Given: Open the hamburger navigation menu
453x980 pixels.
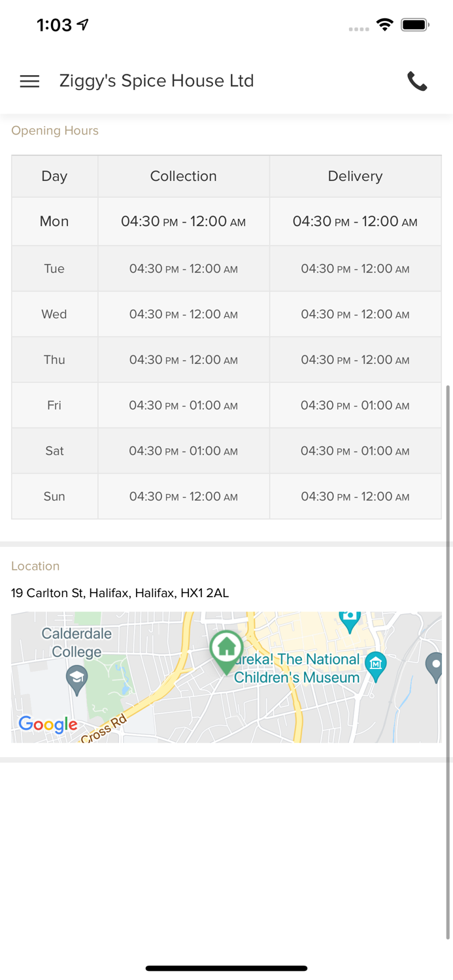Looking at the screenshot, I should 29,81.
